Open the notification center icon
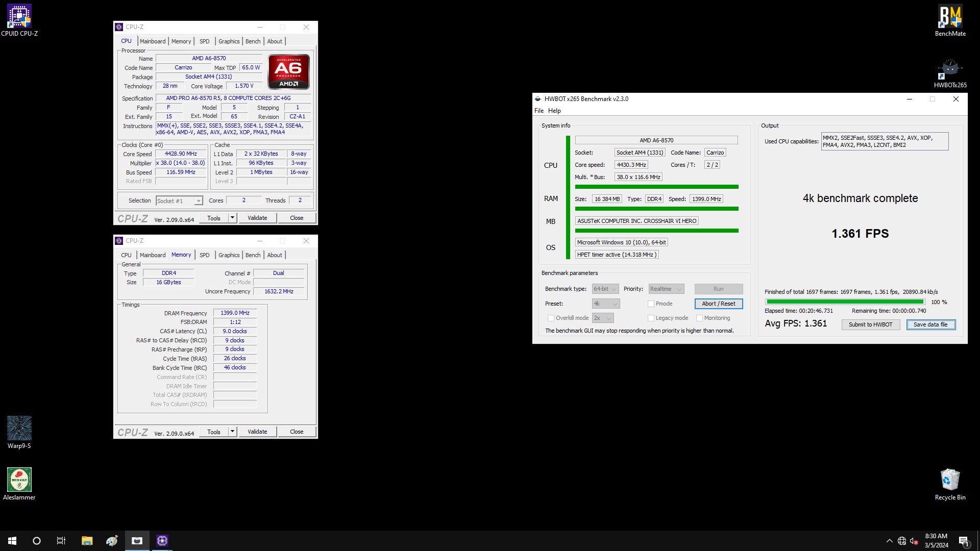Image resolution: width=980 pixels, height=551 pixels. click(964, 541)
